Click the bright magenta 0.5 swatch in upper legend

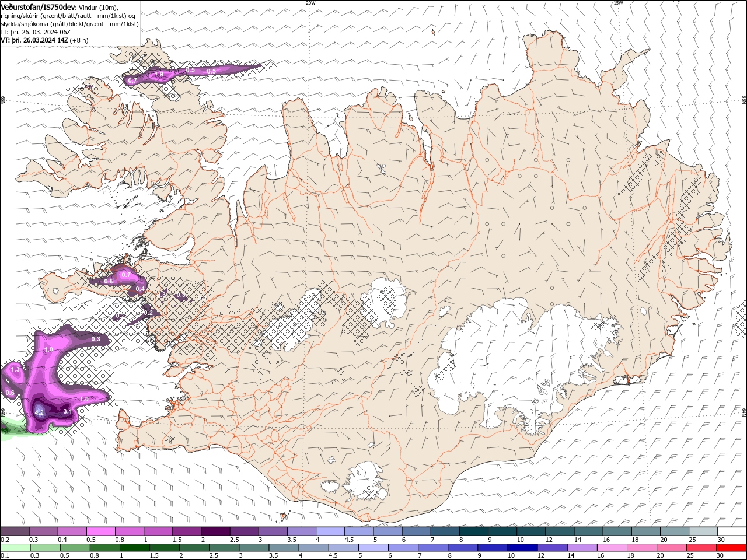101,531
